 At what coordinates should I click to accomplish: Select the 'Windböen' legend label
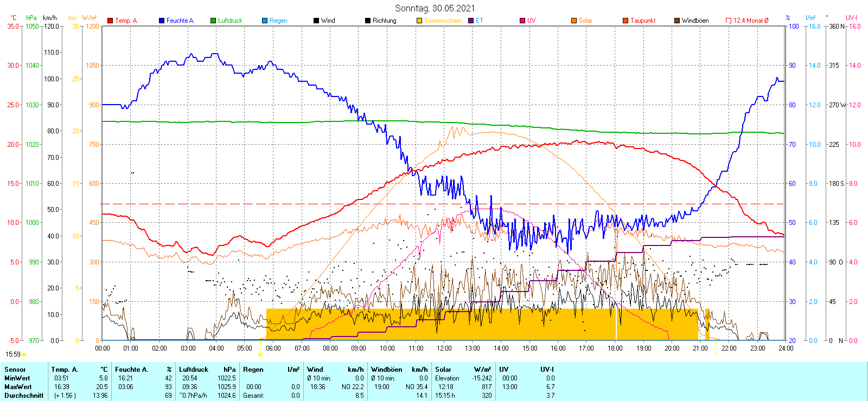coord(695,21)
